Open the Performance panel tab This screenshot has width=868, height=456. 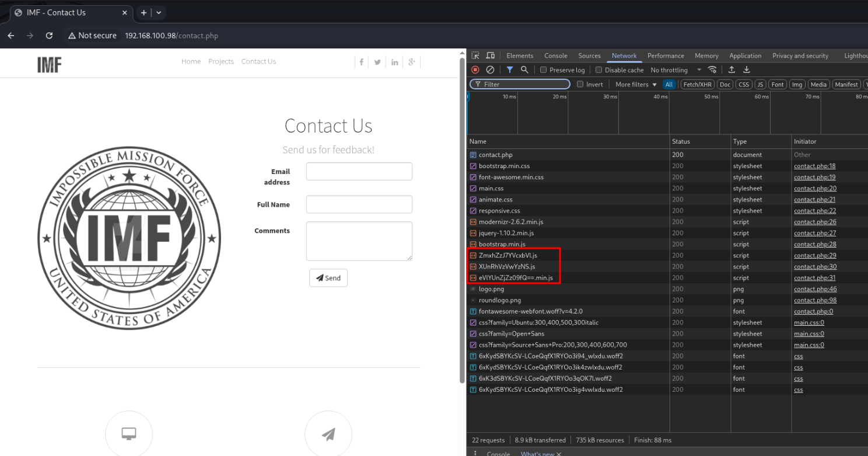point(666,55)
